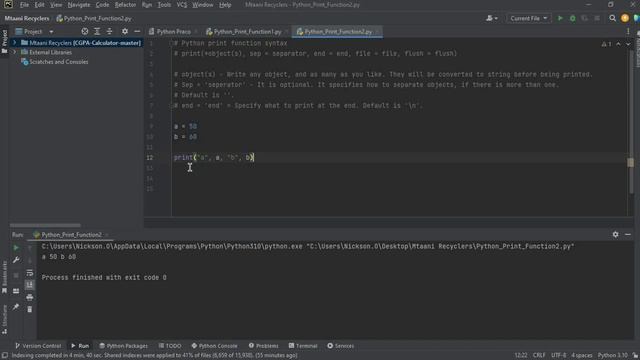Open the View menu
Screen dimensions: 640x360
[x=56, y=5]
